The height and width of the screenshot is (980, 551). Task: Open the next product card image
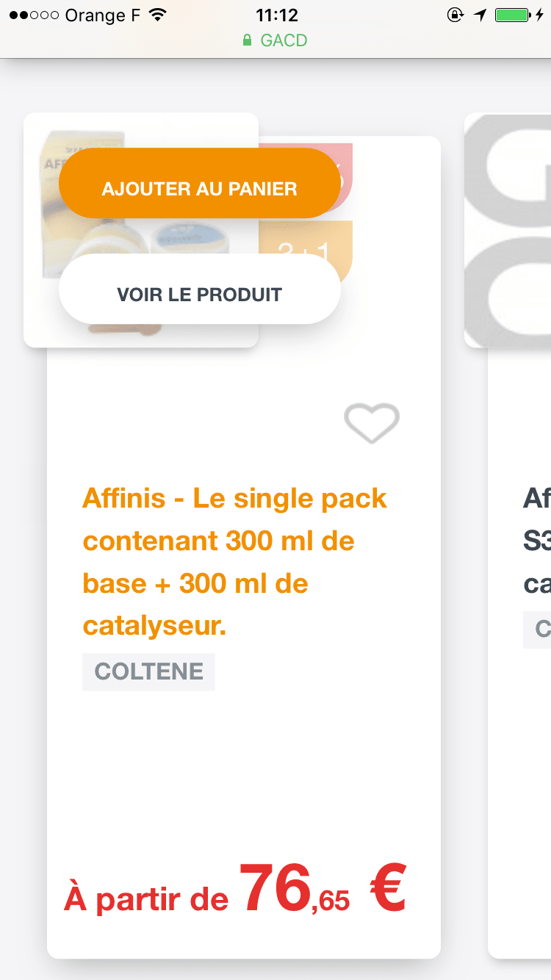coord(508,229)
